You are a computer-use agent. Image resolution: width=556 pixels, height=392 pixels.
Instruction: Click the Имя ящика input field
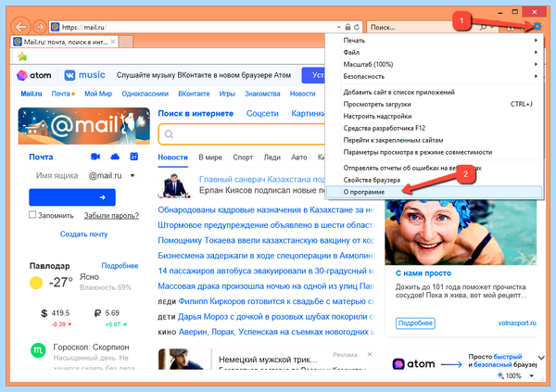[57, 175]
